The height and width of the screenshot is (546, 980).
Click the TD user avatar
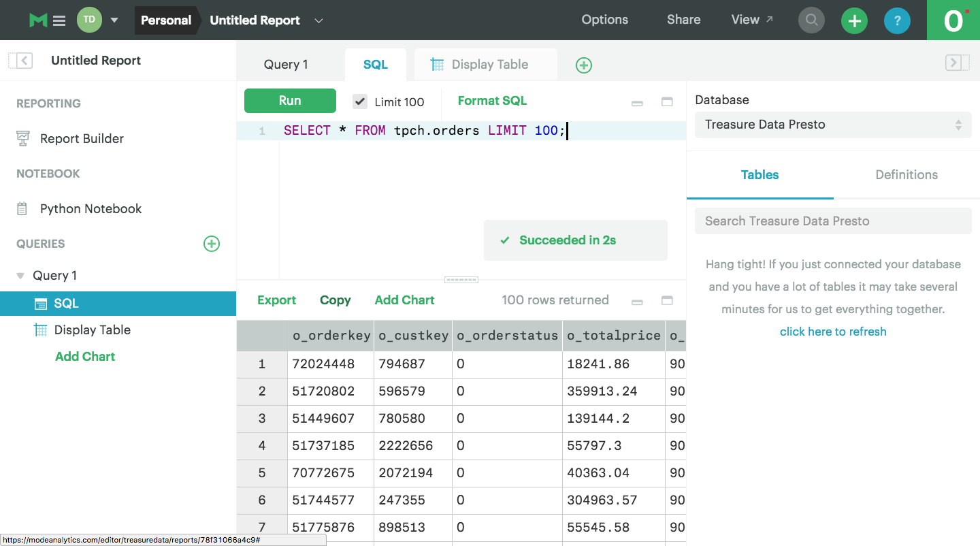click(89, 20)
